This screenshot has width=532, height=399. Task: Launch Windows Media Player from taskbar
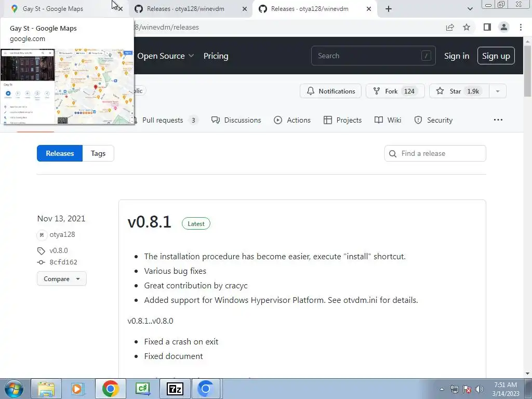[x=78, y=389]
